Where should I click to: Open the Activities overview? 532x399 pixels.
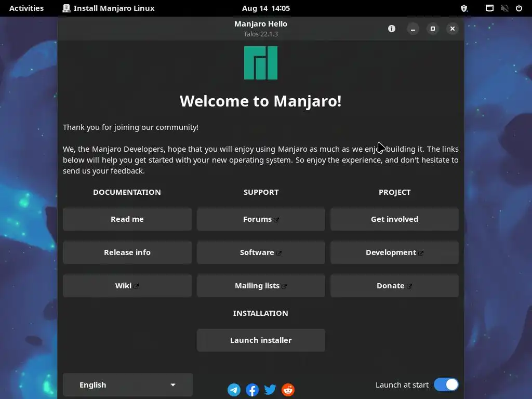[x=26, y=8]
